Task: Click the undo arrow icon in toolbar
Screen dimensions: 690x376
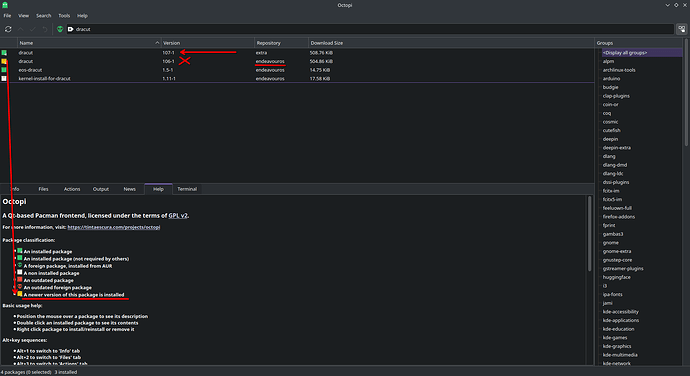Action: 45,29
